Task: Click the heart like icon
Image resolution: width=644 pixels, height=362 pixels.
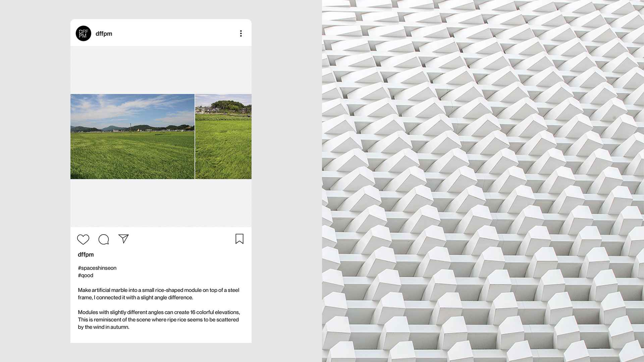Action: [83, 239]
